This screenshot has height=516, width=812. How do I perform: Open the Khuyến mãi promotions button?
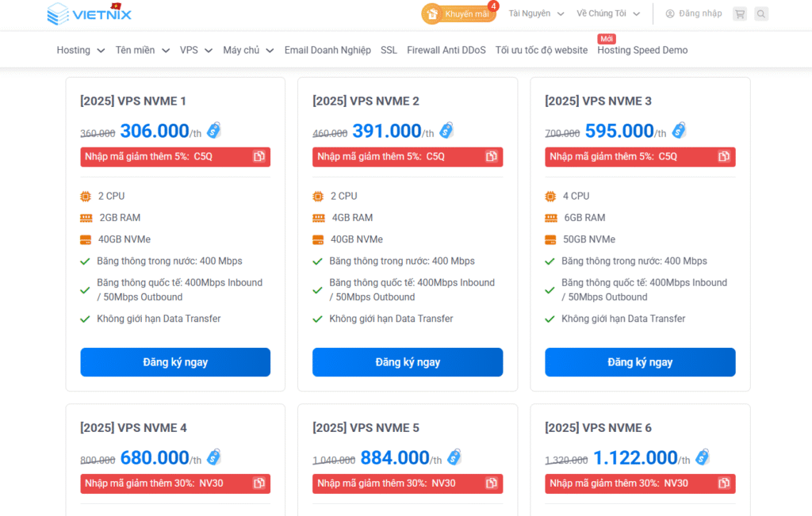coord(458,14)
